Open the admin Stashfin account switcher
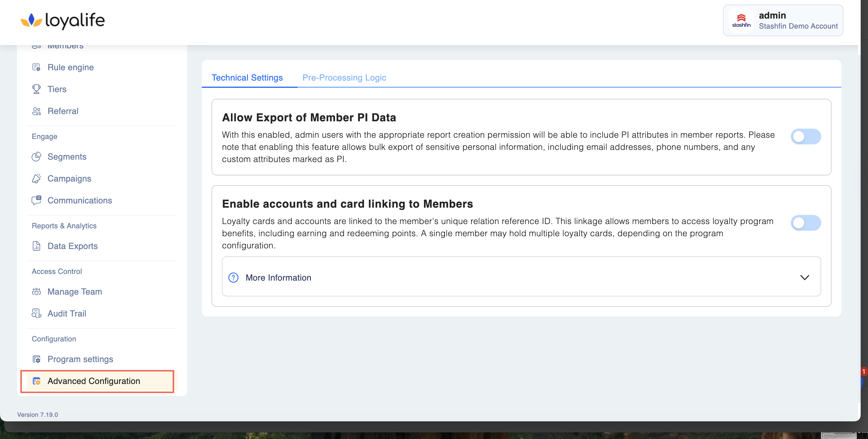The width and height of the screenshot is (868, 439). [x=782, y=20]
